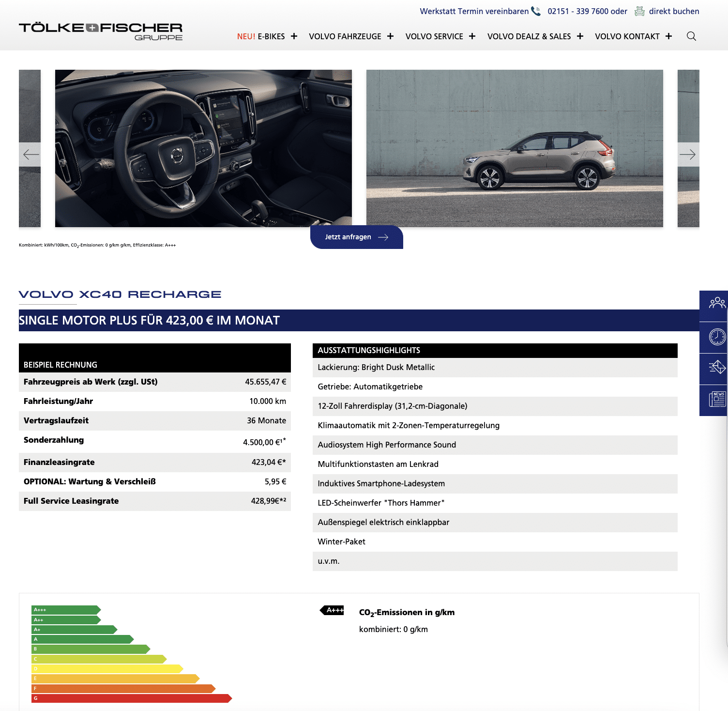Viewport: 728px width, 711px height.
Task: Open the team people sidebar icon
Action: coord(717,303)
